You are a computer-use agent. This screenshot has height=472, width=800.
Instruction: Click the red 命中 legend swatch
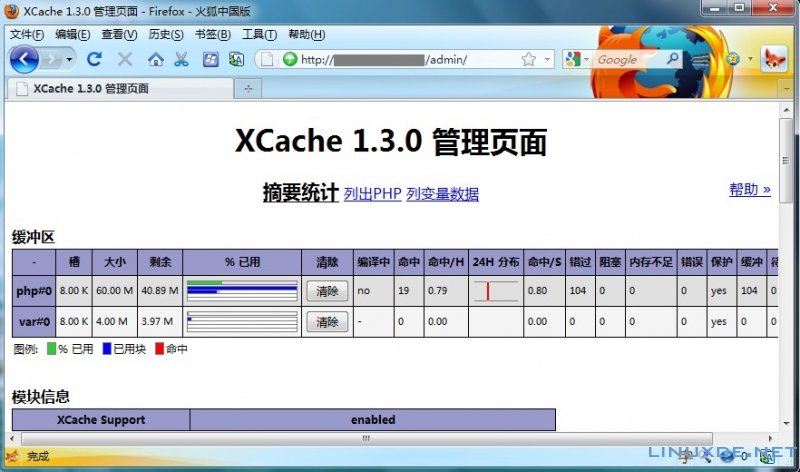coord(159,349)
